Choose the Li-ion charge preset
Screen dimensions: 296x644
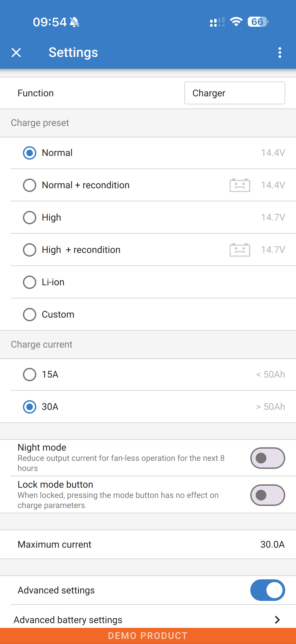[x=29, y=282]
